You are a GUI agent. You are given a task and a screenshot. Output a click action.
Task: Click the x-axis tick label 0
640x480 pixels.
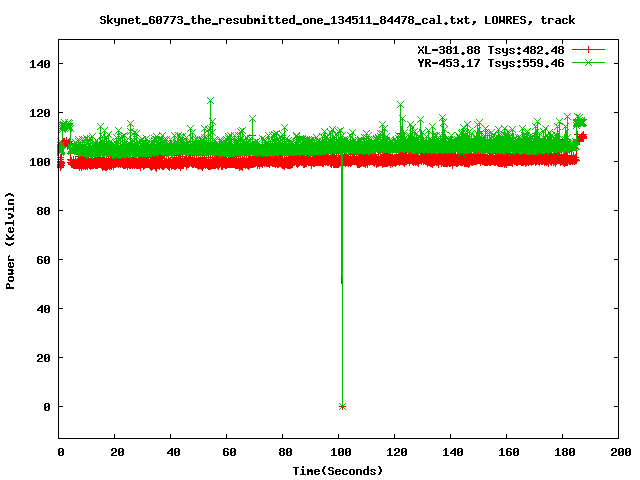[61, 452]
